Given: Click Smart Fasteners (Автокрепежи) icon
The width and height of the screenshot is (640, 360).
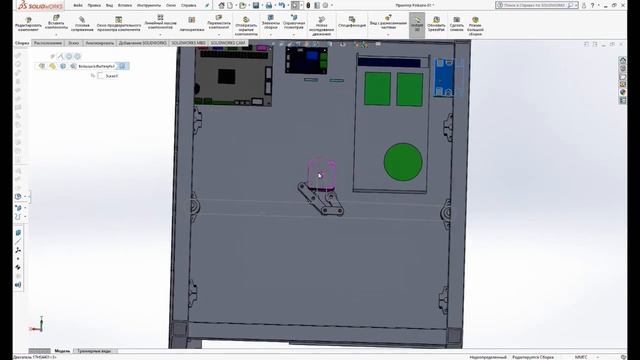Looking at the screenshot, I should point(191,20).
